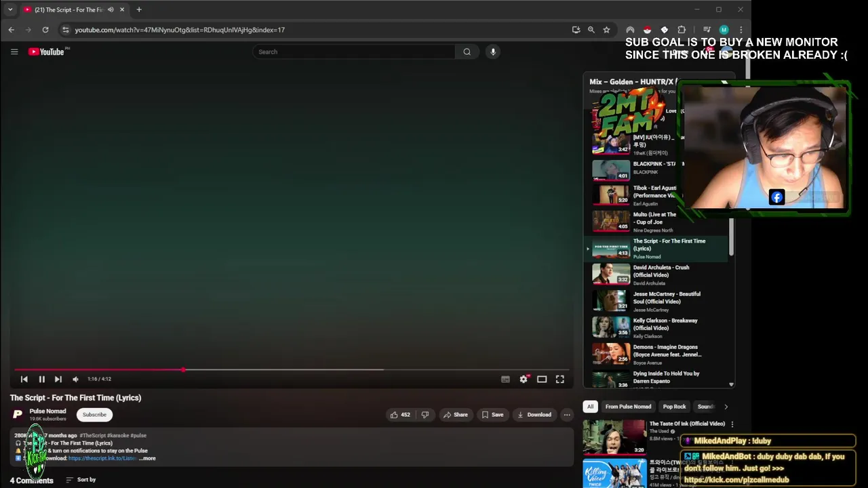Mute the video volume

[75, 380]
